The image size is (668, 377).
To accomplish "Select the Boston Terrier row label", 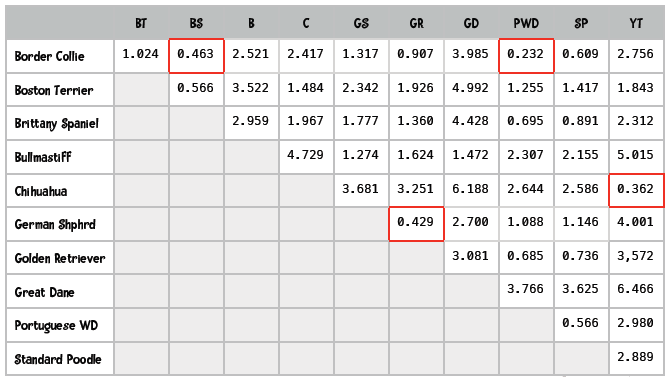I will pyautogui.click(x=54, y=90).
